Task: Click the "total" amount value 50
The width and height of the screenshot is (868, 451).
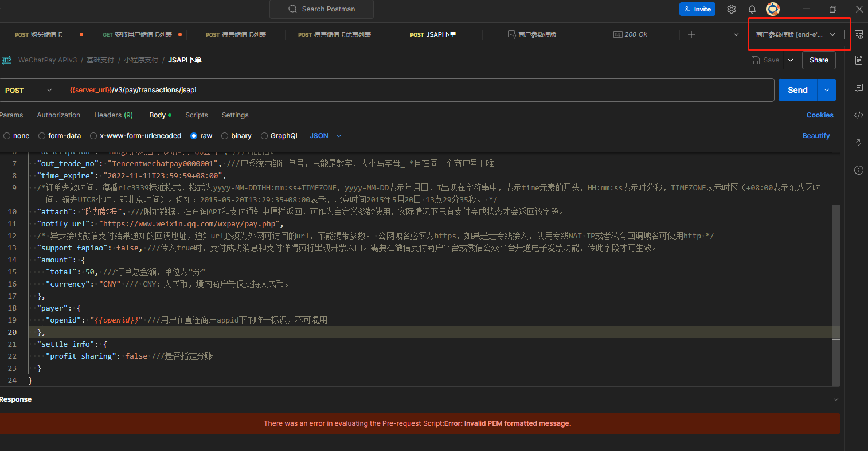Action: [x=90, y=272]
